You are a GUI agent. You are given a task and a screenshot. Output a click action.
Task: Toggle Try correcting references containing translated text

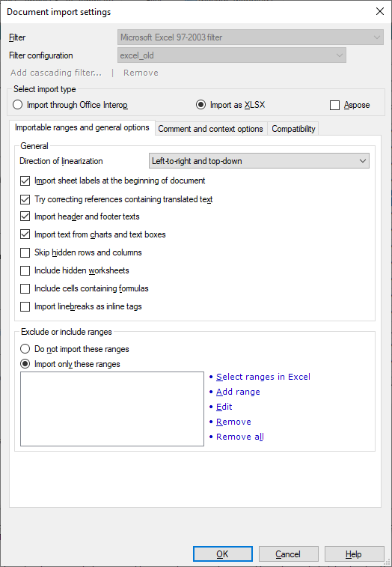coord(117,199)
